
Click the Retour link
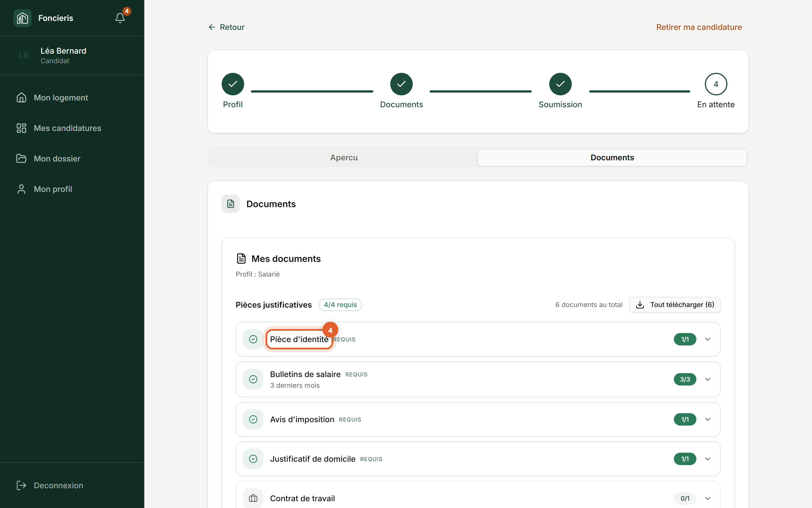226,27
